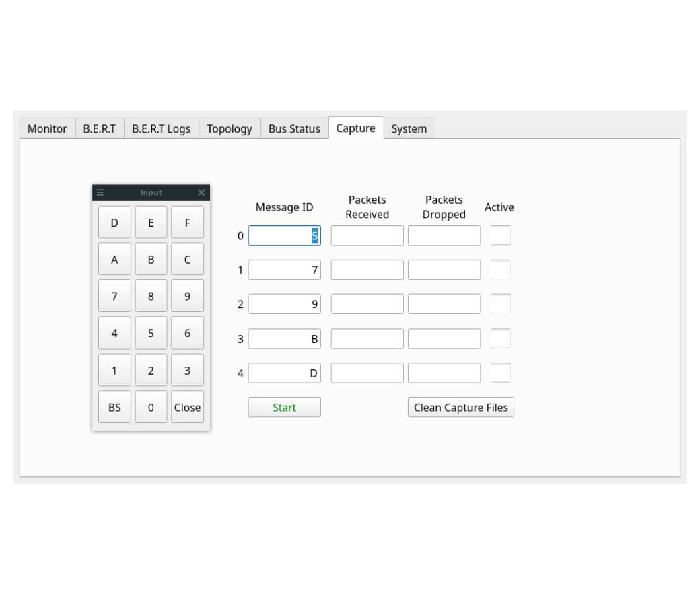
Task: Focus Message ID field for row 3
Action: (284, 339)
